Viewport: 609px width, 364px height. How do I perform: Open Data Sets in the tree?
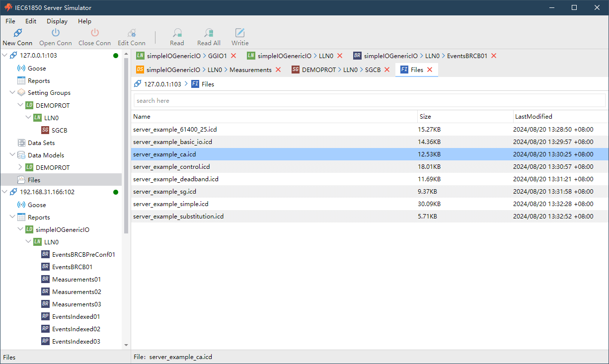[x=41, y=143]
